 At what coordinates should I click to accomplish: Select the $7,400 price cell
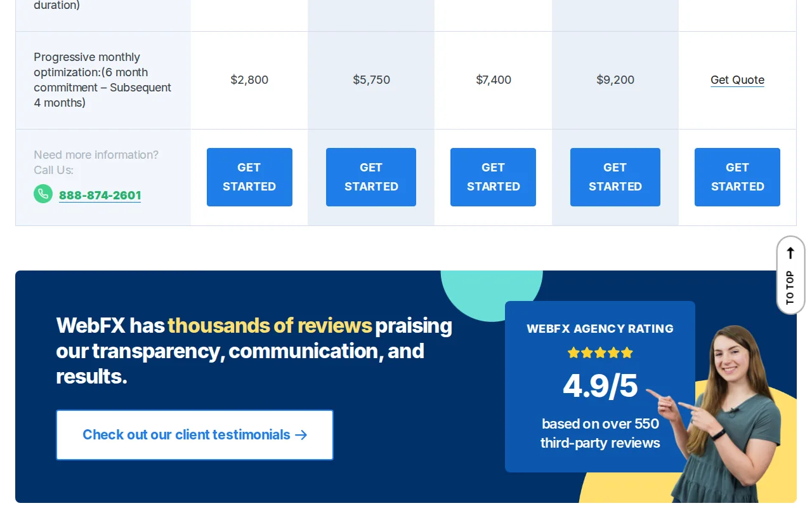[494, 80]
